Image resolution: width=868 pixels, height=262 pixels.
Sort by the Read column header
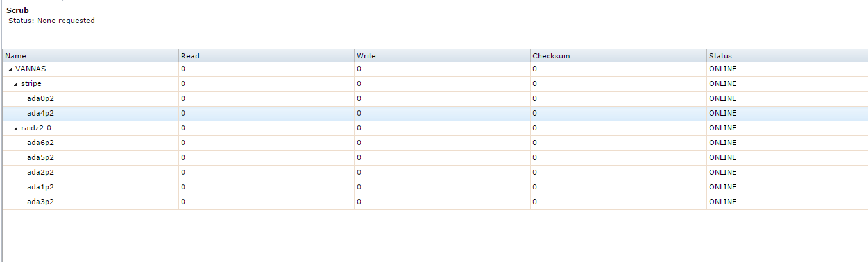point(266,56)
